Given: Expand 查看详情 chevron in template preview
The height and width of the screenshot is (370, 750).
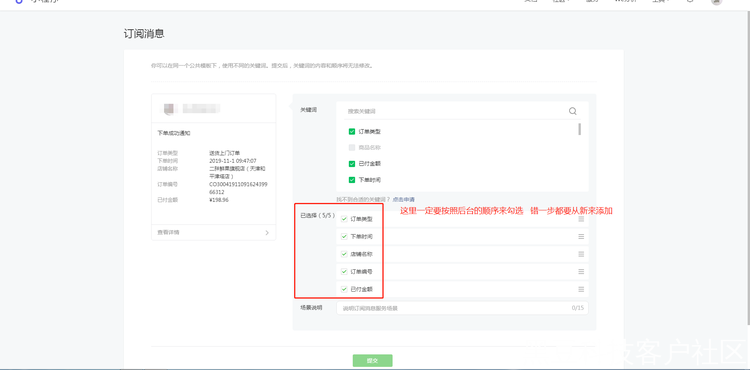Looking at the screenshot, I should 267,233.
